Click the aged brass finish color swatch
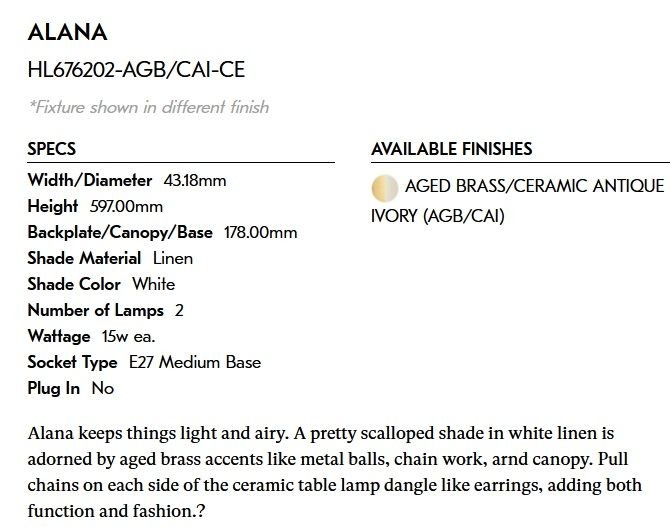 tap(385, 188)
